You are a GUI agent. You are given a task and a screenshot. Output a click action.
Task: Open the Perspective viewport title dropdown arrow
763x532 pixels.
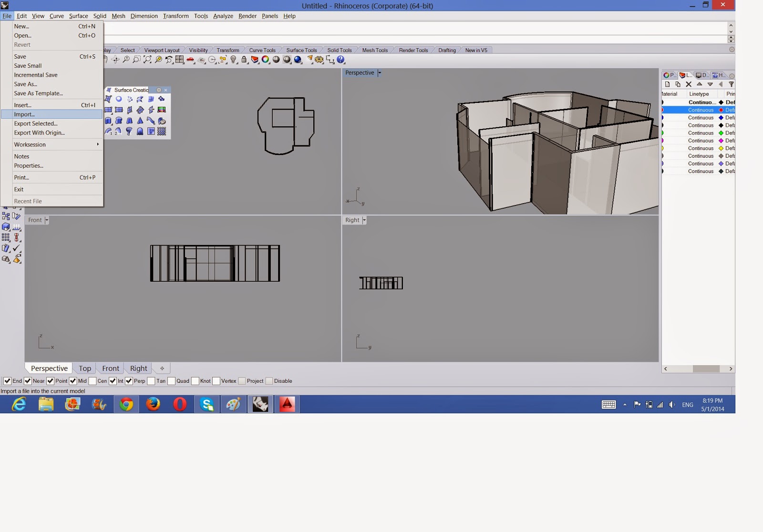coord(380,73)
